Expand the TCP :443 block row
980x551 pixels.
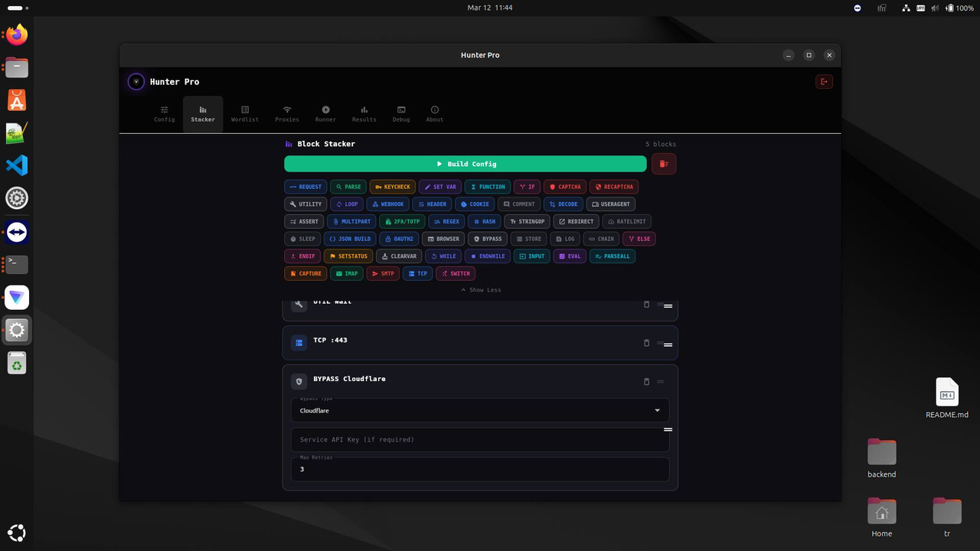pyautogui.click(x=480, y=343)
